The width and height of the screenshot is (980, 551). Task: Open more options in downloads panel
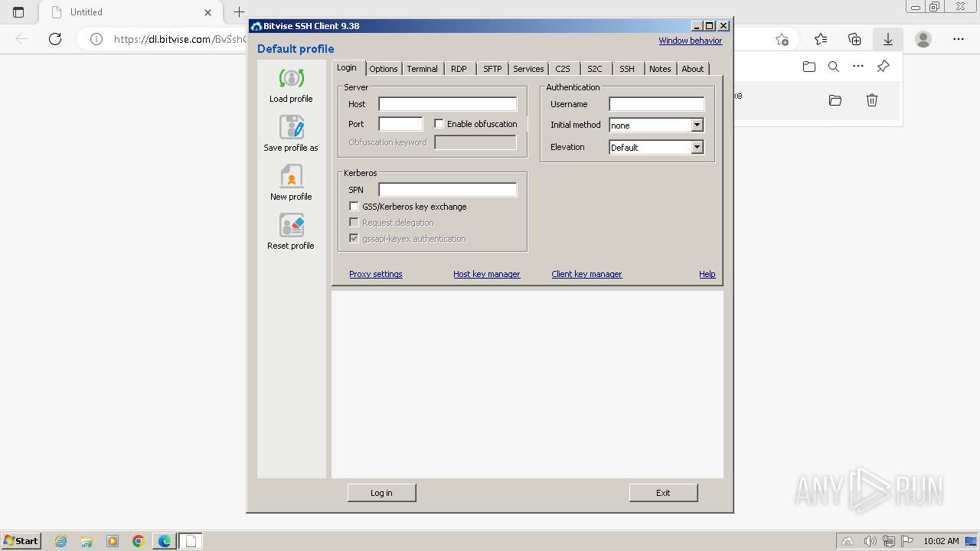858,67
